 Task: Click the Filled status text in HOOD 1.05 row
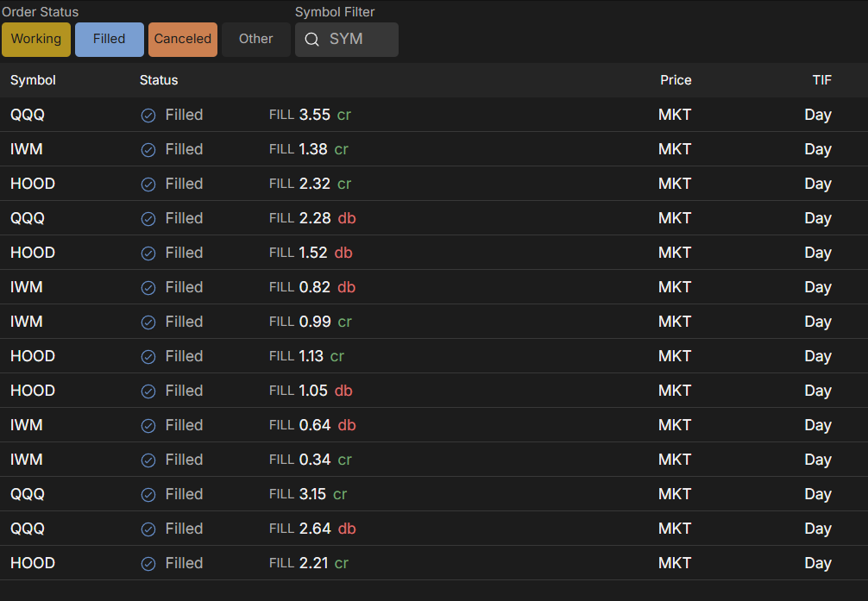point(185,391)
